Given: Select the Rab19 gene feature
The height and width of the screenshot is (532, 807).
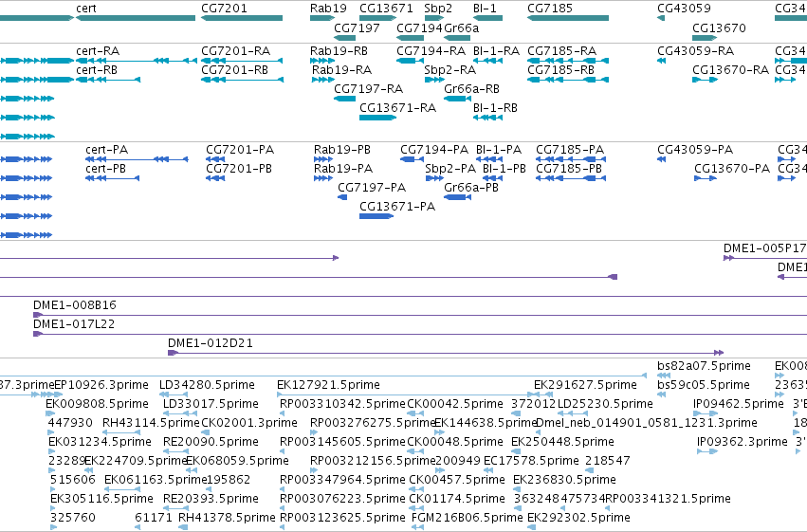Looking at the screenshot, I should [x=322, y=18].
